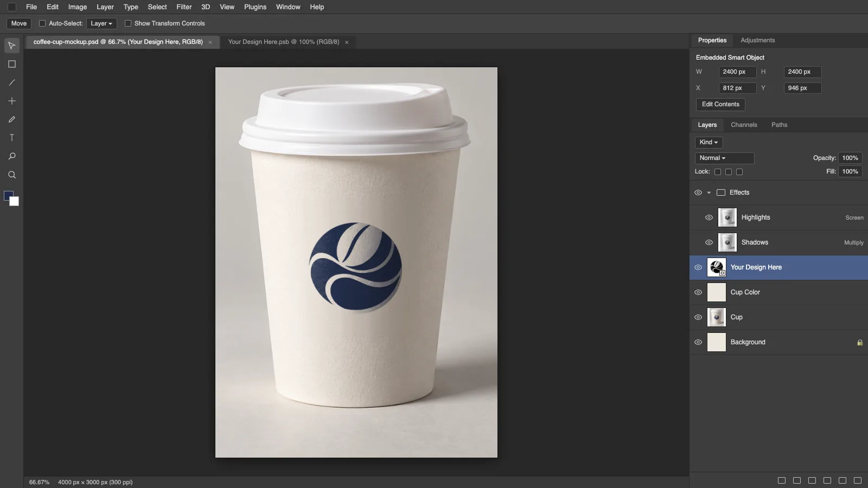Viewport: 868px width, 488px height.
Task: Enable the Auto-Select checkbox
Action: 42,23
